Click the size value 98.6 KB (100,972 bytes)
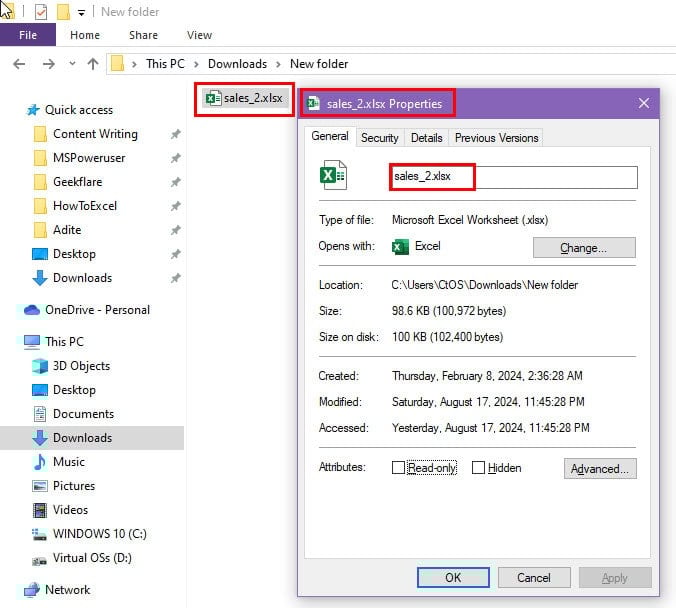Image resolution: width=676 pixels, height=608 pixels. tap(449, 311)
